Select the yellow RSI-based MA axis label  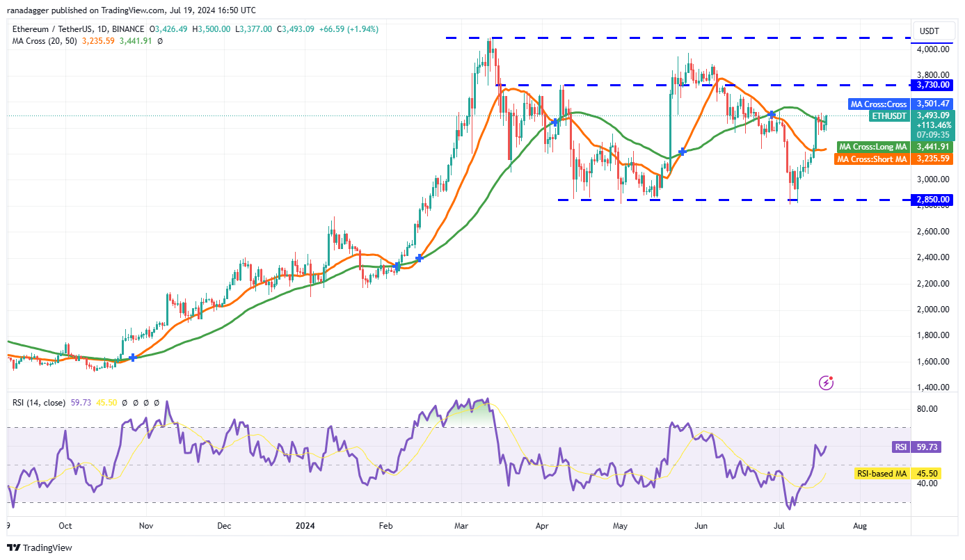point(882,474)
